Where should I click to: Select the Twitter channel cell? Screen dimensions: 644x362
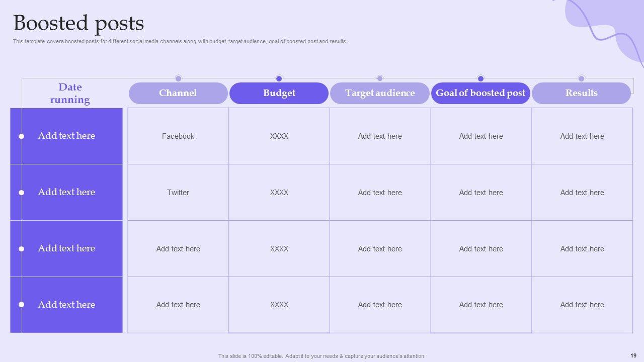point(178,193)
